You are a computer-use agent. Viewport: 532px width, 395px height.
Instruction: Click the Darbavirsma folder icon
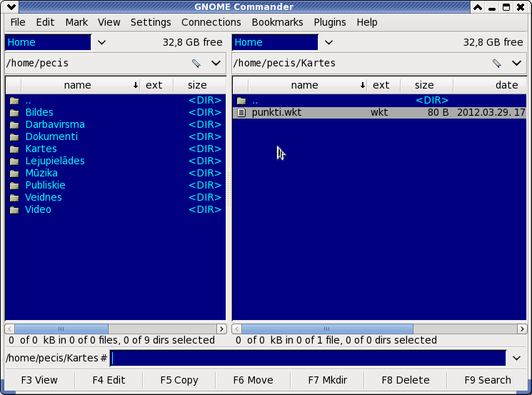pyautogui.click(x=14, y=124)
